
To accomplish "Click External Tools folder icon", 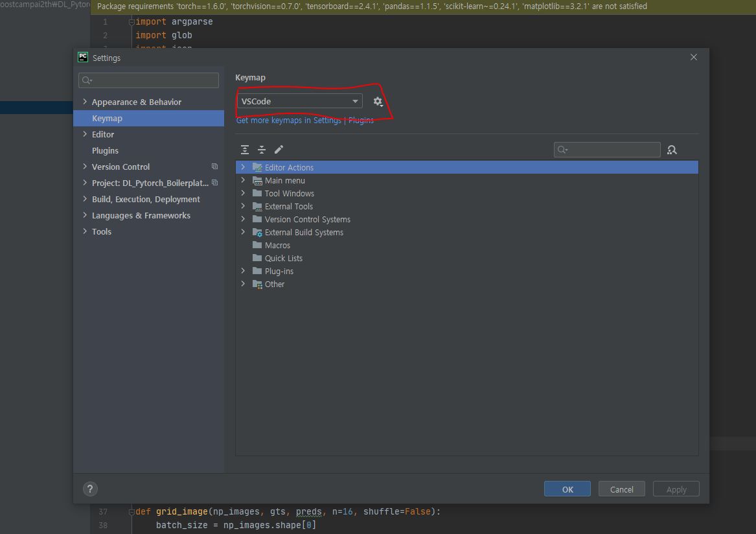I will click(257, 207).
